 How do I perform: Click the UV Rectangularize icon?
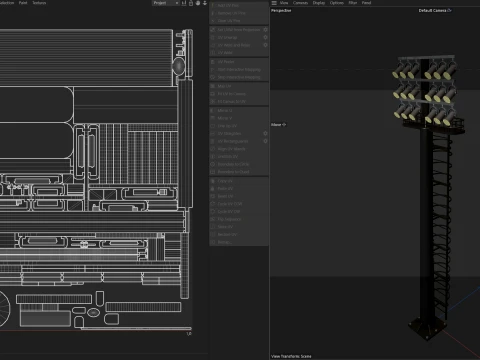[213, 141]
